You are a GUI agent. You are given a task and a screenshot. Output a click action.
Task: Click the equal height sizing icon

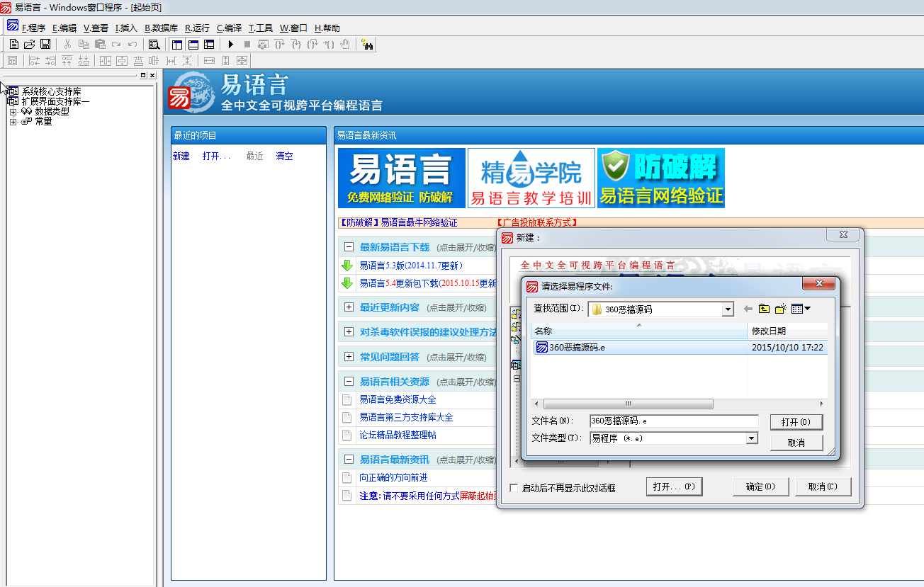225,61
